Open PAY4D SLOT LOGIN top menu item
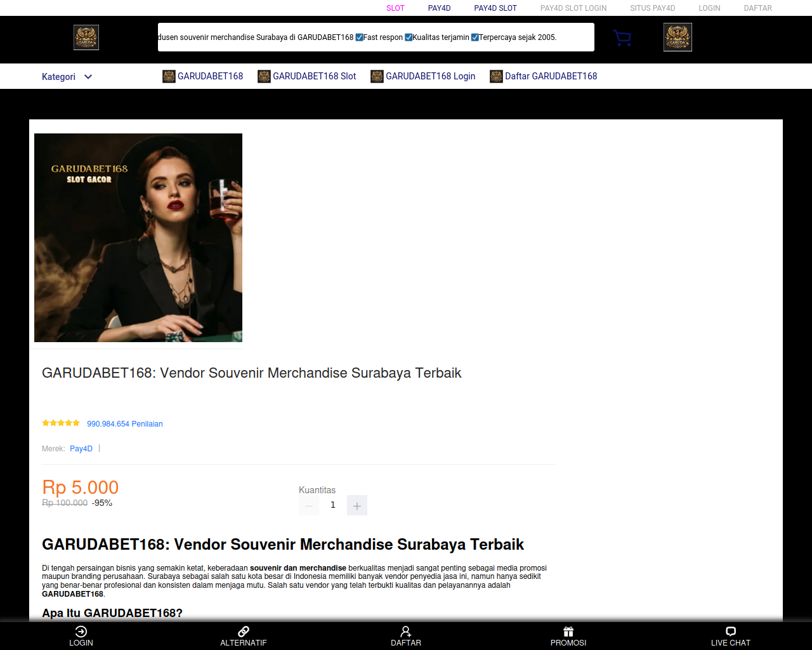Viewport: 812px width, 650px height. click(573, 8)
